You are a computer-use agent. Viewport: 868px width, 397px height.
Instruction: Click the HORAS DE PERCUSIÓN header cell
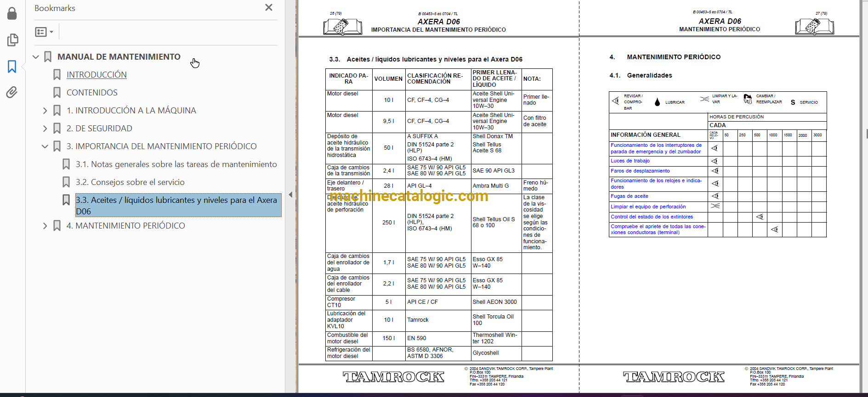click(x=767, y=117)
